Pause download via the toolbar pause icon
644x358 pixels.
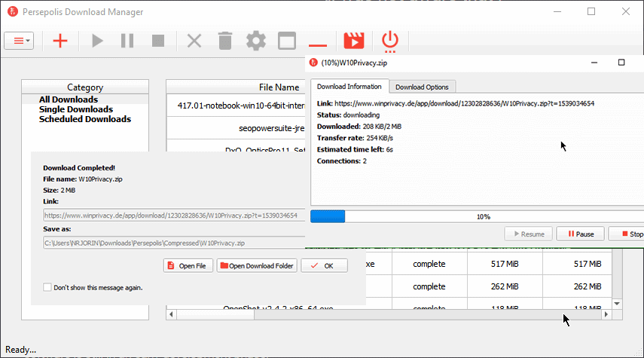click(x=127, y=41)
